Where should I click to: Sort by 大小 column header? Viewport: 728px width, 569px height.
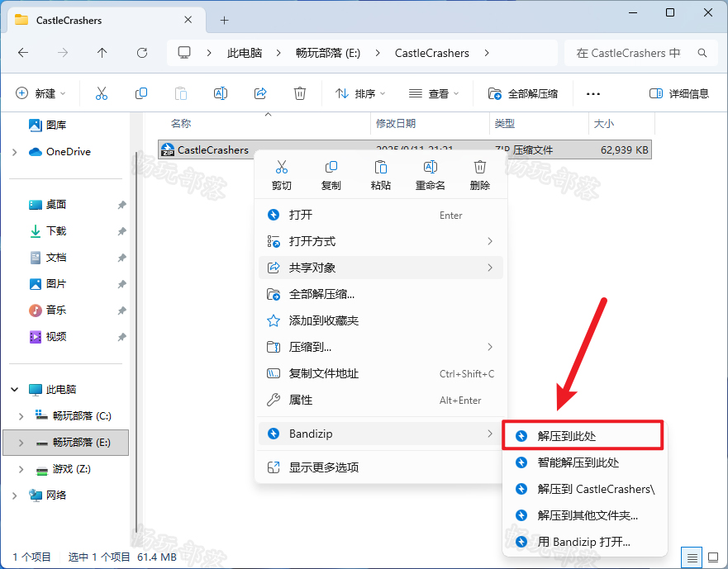coord(603,123)
